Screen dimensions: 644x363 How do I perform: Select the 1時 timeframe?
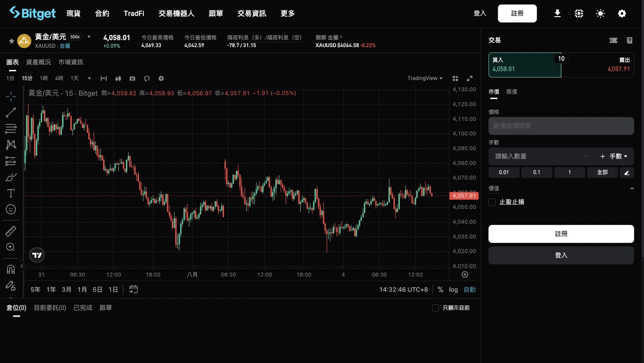pyautogui.click(x=44, y=78)
